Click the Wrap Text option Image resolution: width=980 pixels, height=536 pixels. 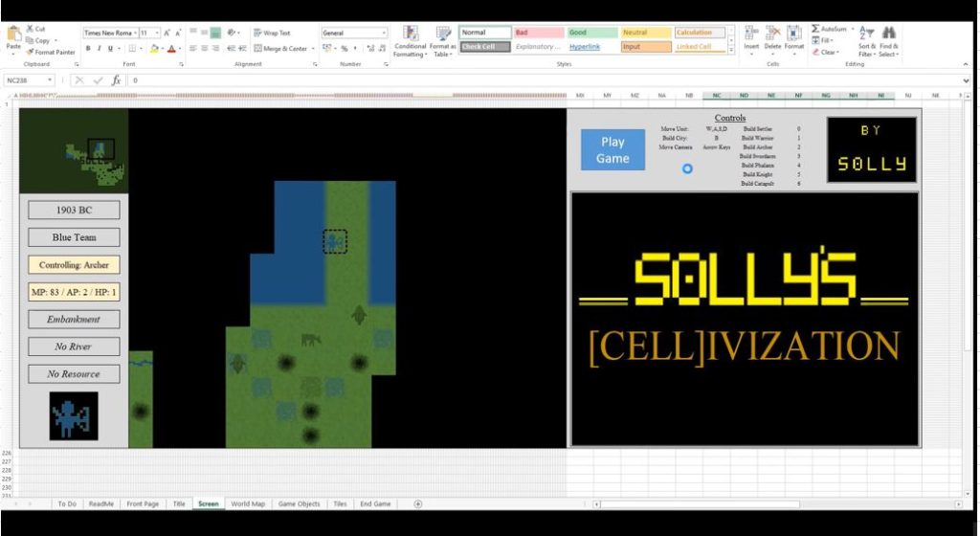point(273,33)
